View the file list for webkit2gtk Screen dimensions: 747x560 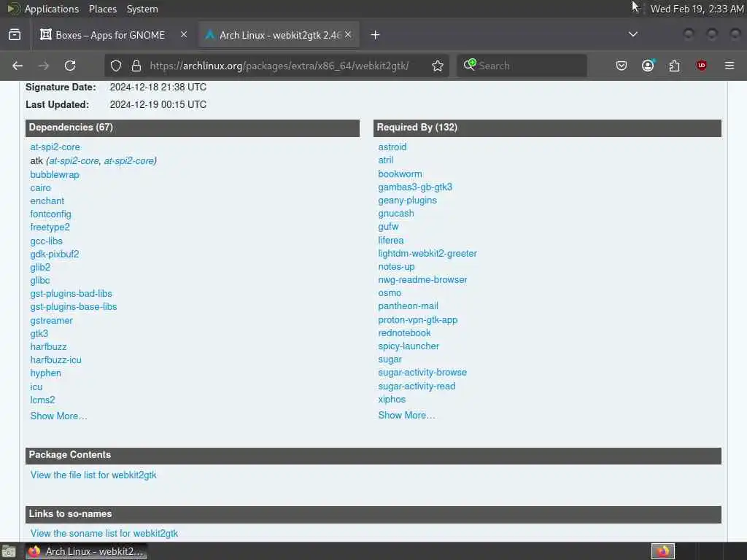93,475
